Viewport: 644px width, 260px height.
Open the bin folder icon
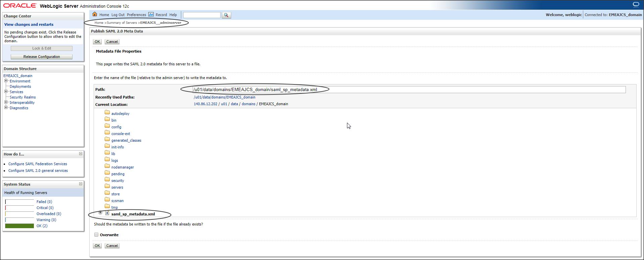107,119
